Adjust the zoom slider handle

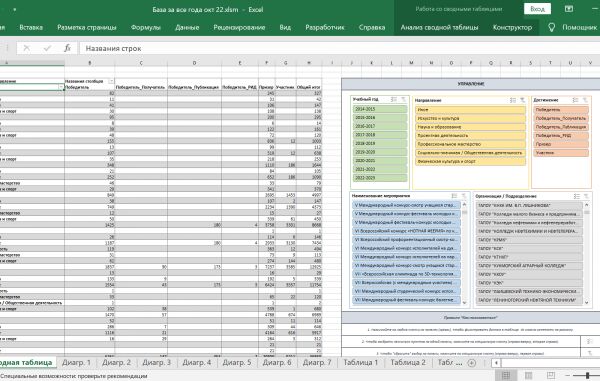coord(588,376)
